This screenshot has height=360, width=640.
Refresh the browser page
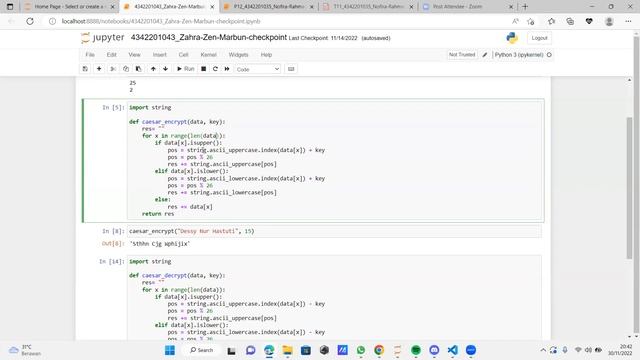(x=30, y=21)
